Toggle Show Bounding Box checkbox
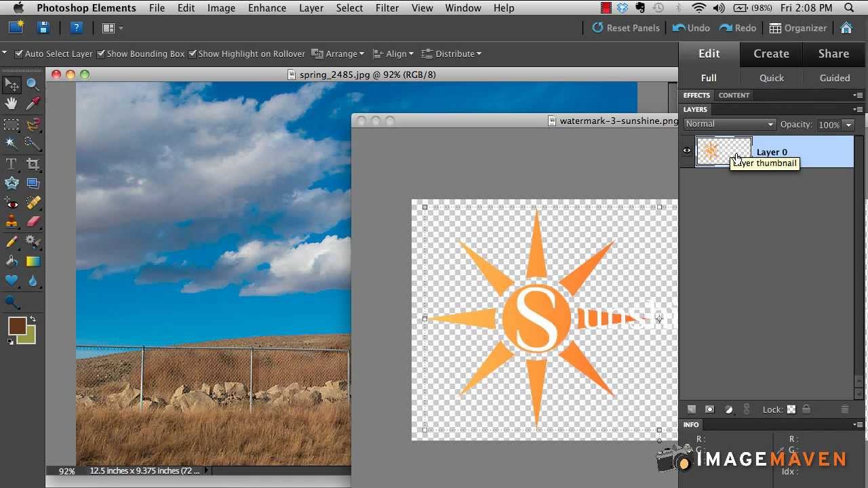Image resolution: width=868 pixels, height=488 pixels. click(101, 54)
